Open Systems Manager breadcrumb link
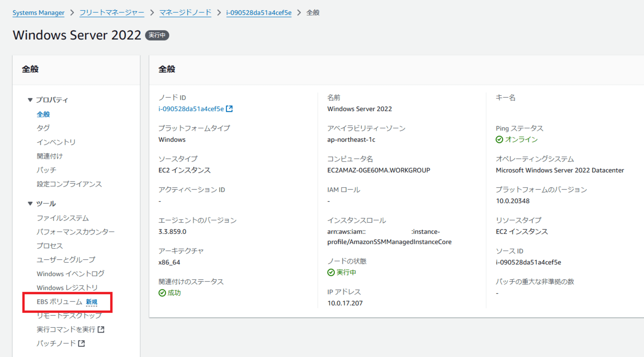 [38, 13]
